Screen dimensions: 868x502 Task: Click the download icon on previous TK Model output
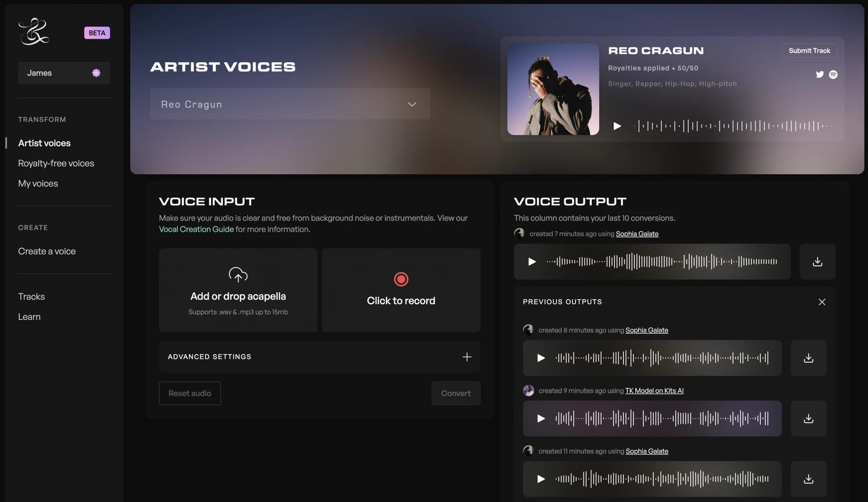point(809,418)
